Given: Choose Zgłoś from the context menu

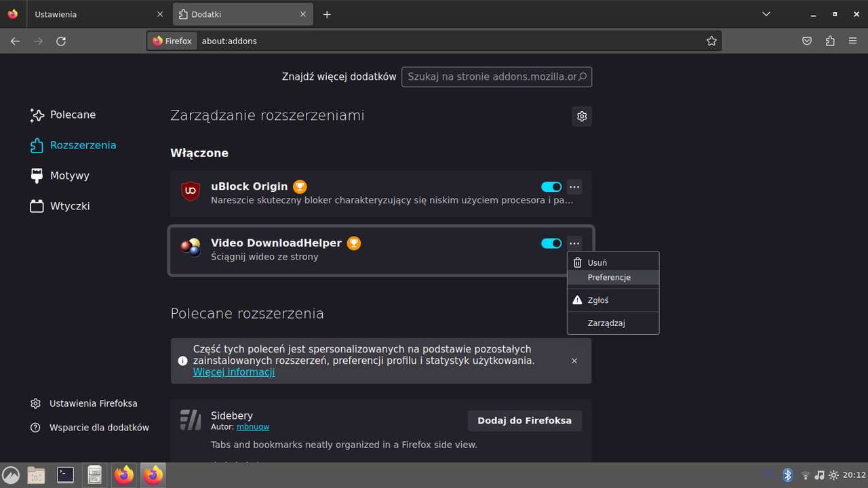Looking at the screenshot, I should pos(613,300).
